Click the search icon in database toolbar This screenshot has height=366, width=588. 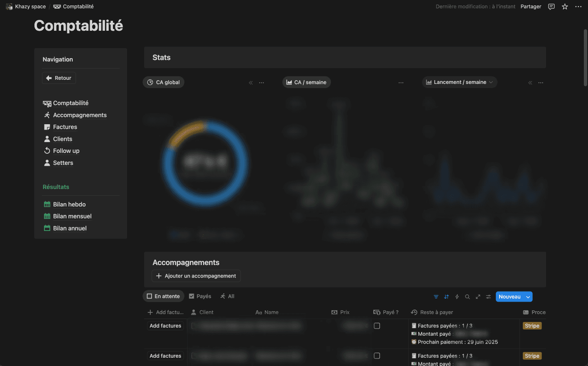pyautogui.click(x=468, y=297)
